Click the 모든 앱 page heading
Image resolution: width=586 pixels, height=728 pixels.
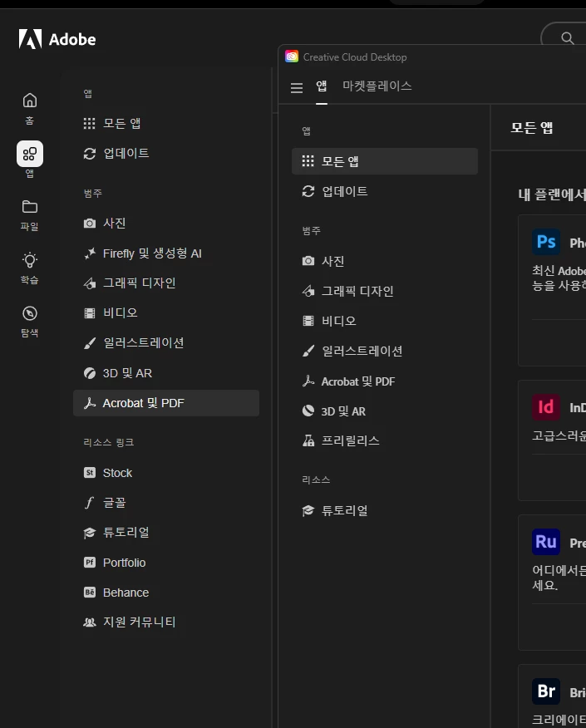click(532, 128)
